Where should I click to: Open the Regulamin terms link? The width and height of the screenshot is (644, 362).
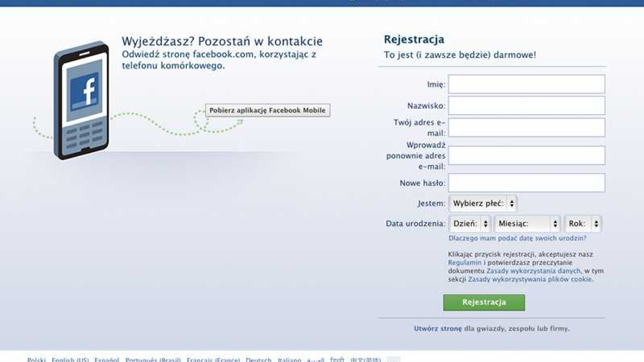465,263
